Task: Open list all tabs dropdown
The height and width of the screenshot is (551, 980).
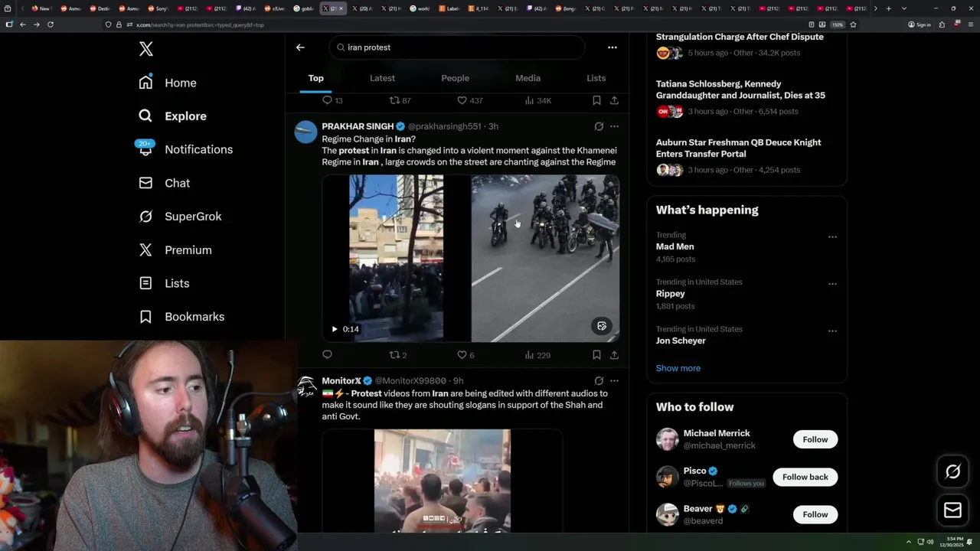Action: pos(903,8)
